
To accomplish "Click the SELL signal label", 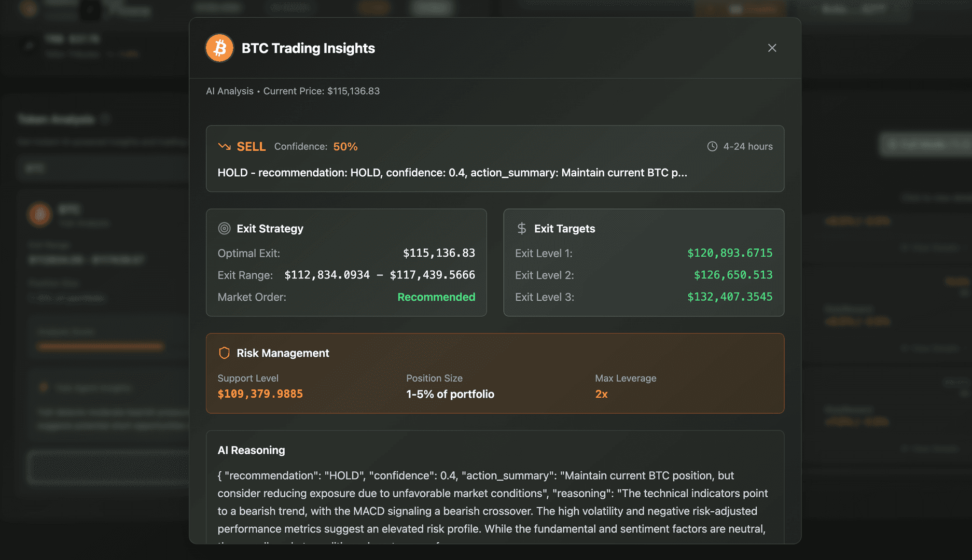I will click(x=251, y=147).
